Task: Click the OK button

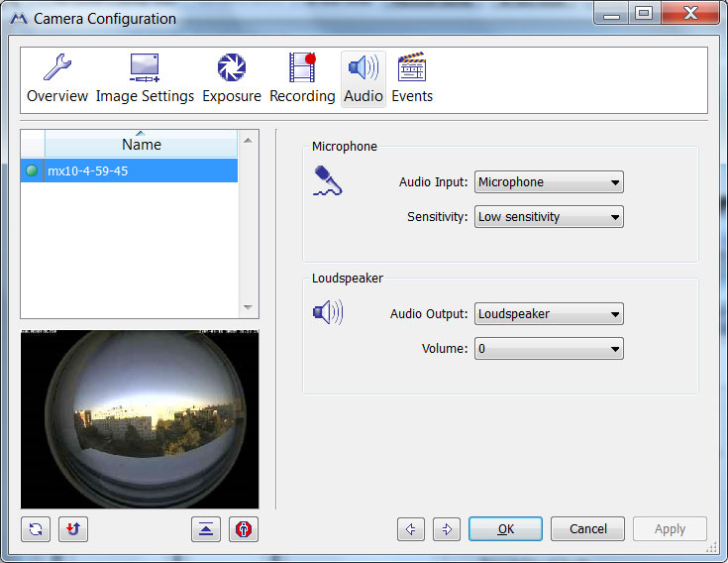Action: 505,529
